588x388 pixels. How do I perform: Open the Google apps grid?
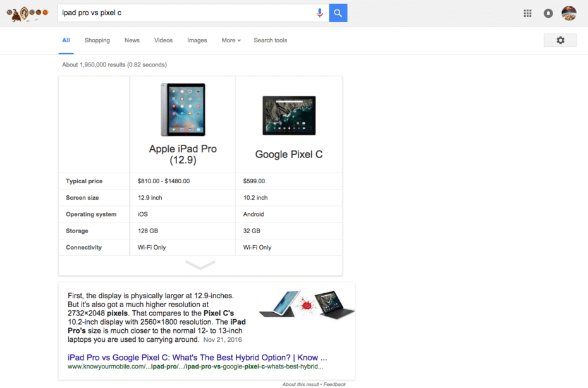click(527, 13)
